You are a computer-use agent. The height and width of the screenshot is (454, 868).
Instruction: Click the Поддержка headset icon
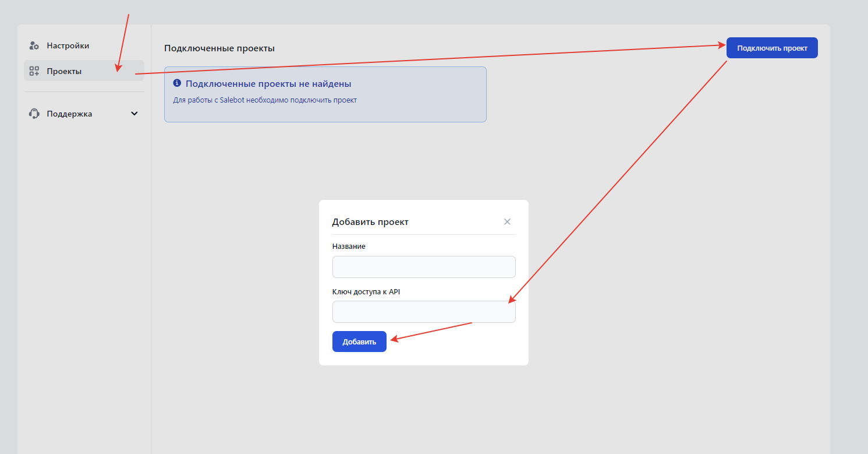[x=34, y=114]
